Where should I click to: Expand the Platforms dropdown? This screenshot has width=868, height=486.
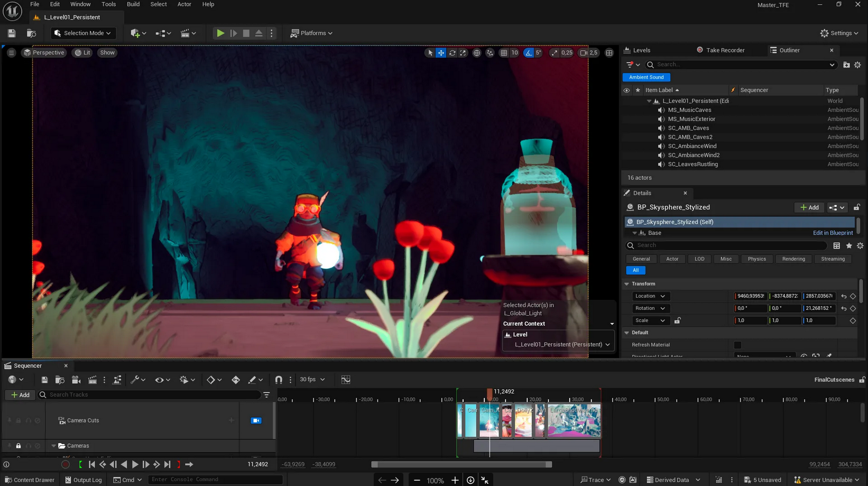[312, 33]
